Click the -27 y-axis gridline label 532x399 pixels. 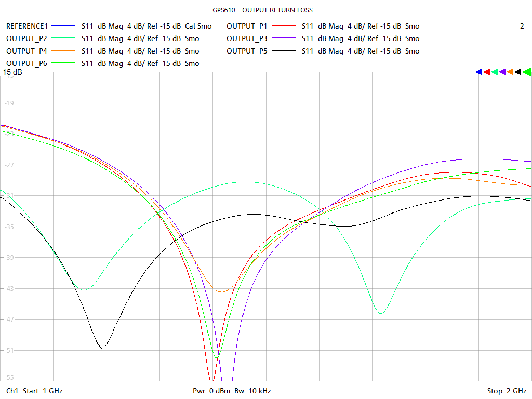[x=9, y=165]
